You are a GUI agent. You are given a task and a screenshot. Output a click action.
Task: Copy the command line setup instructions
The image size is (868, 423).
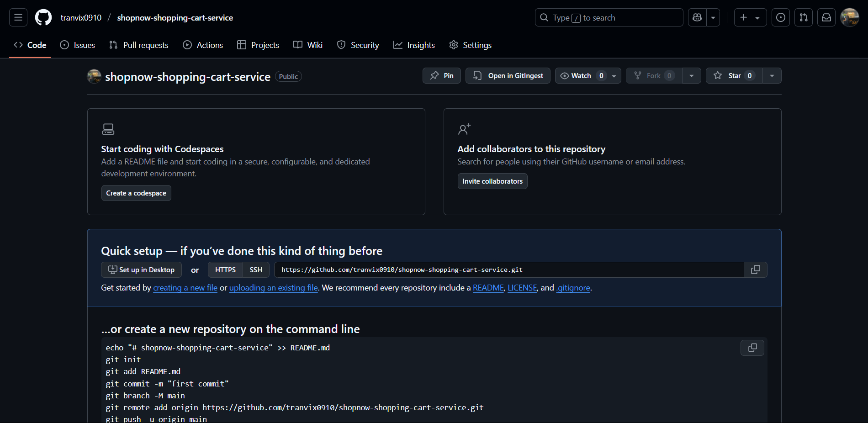752,348
